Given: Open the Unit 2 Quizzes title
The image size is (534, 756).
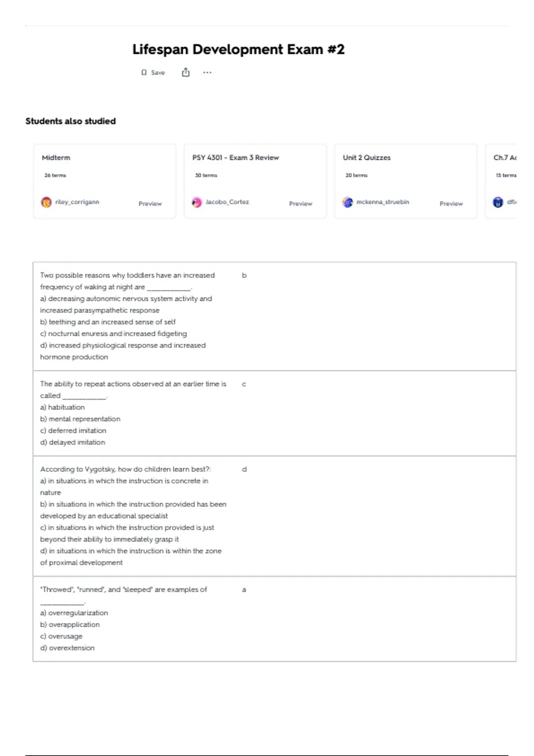Looking at the screenshot, I should [x=367, y=157].
